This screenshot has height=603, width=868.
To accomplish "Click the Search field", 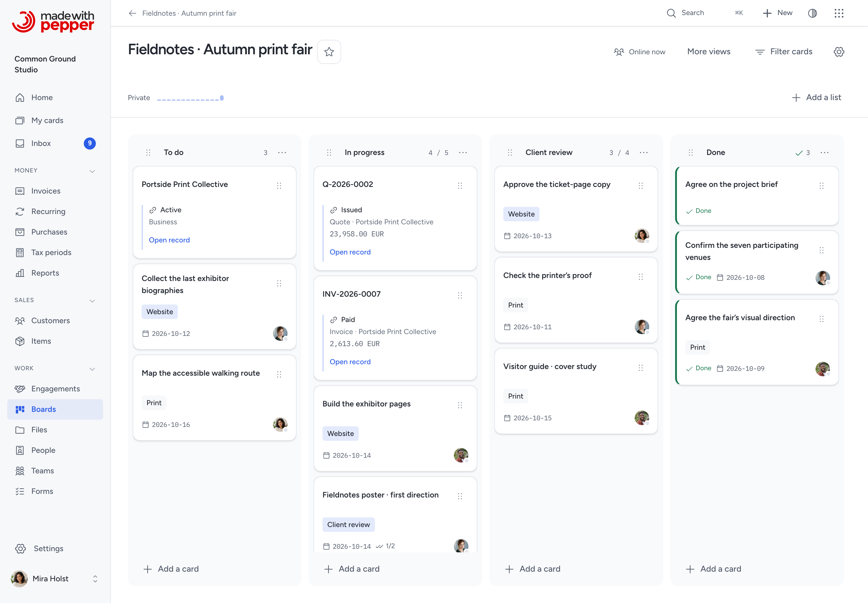I will [705, 13].
